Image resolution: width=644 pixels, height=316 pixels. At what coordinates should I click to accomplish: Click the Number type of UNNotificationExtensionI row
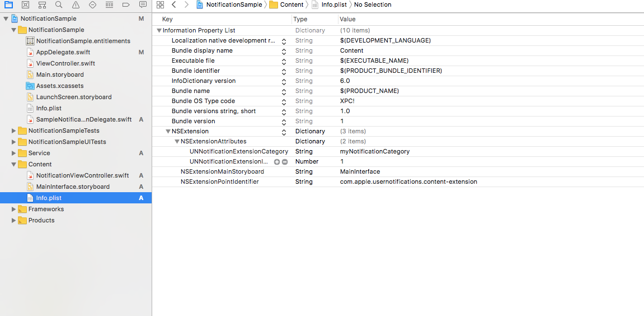pos(307,162)
